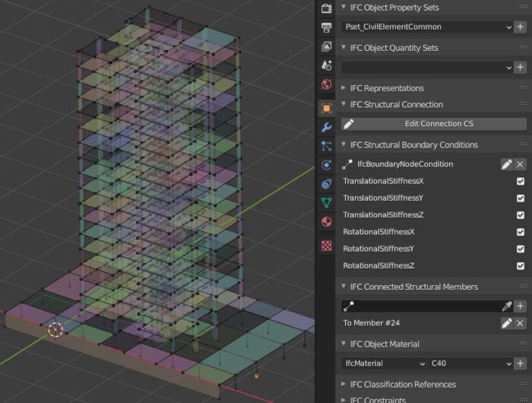Image resolution: width=532 pixels, height=403 pixels.
Task: Grab the IFC Object Quantity Sets drag handle
Action: 523,48
